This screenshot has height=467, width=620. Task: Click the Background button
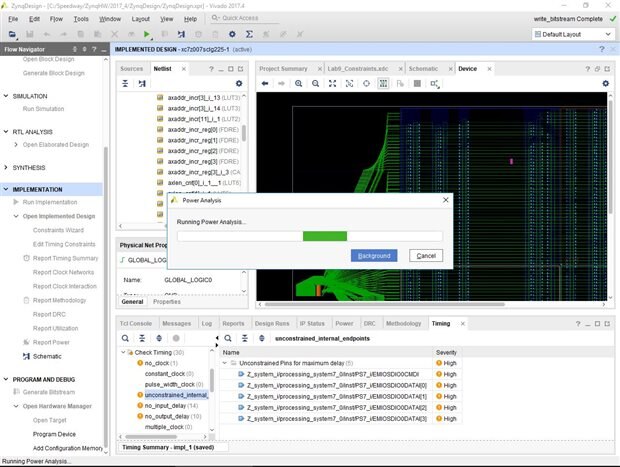pos(374,256)
